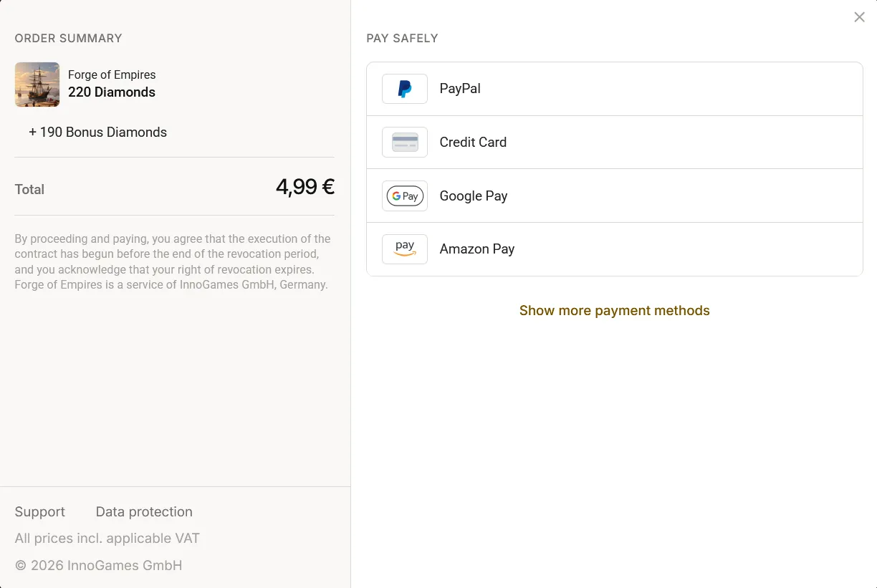
Task: Select the Forge of Empires ship thumbnail
Action: click(x=37, y=85)
